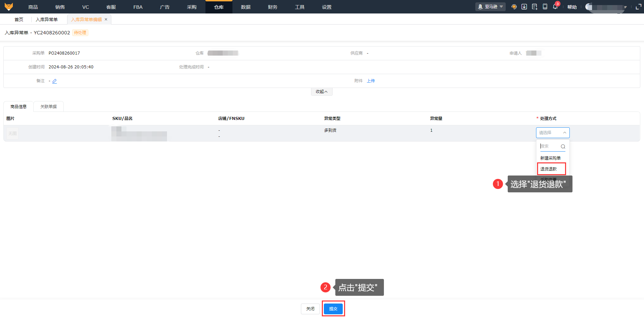Click purchase order number PO2408260017
Image resolution: width=644 pixels, height=317 pixels.
pyautogui.click(x=64, y=53)
